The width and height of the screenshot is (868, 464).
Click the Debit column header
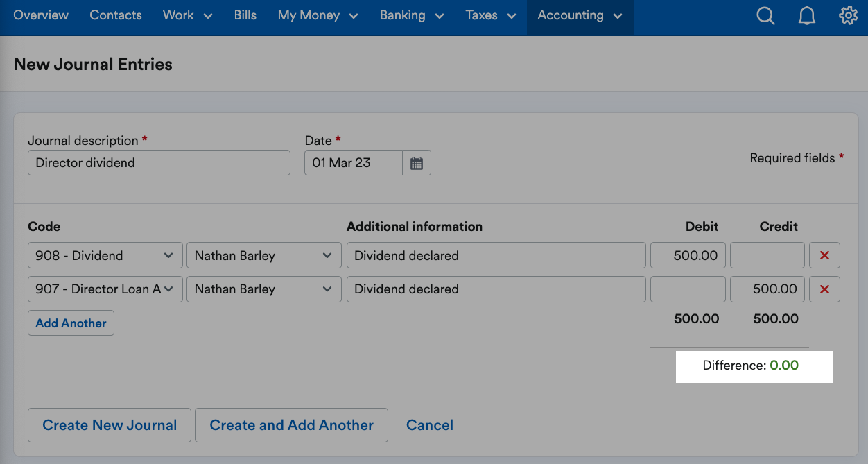click(x=702, y=227)
